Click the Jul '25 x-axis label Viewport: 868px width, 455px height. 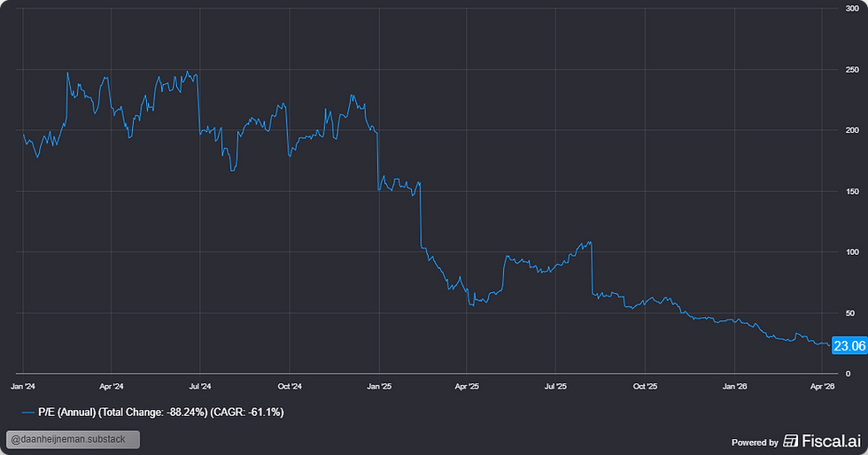pos(555,386)
